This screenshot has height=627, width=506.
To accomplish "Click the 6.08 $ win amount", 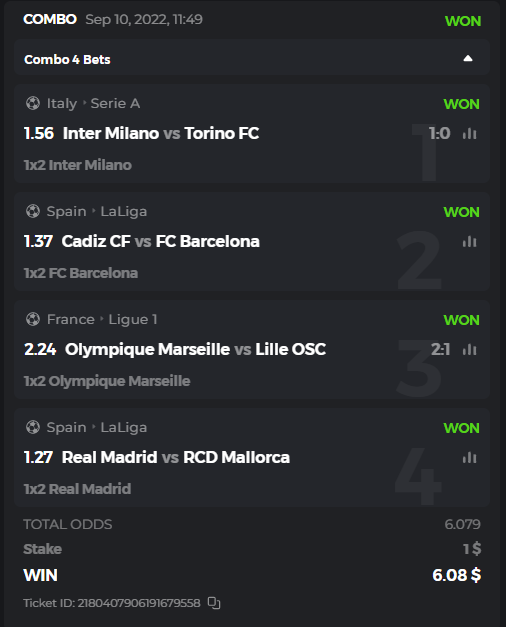I will click(x=456, y=575).
